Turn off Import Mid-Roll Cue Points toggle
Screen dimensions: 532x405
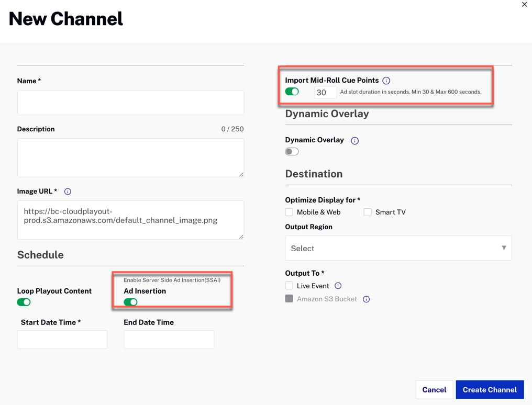coord(292,92)
